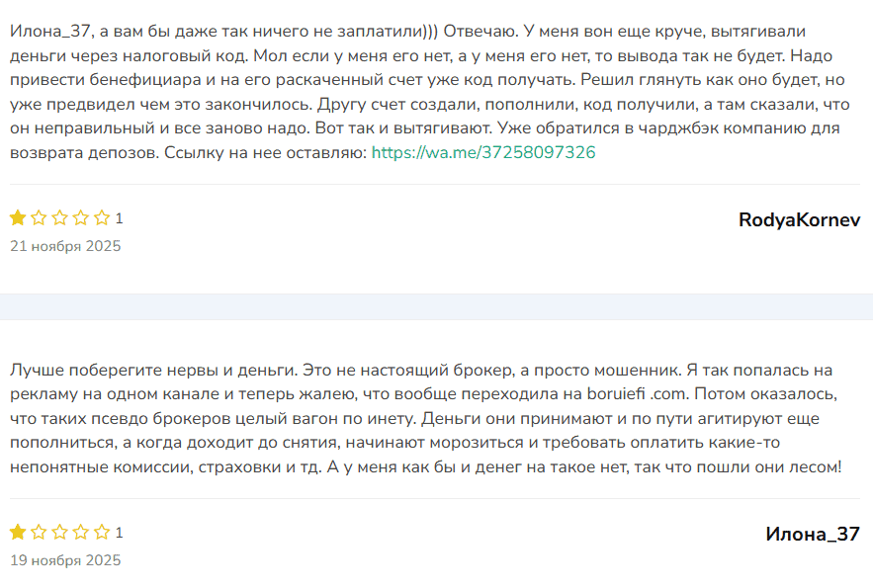
Task: Select the second star under Илона_37's review
Action: click(x=39, y=532)
